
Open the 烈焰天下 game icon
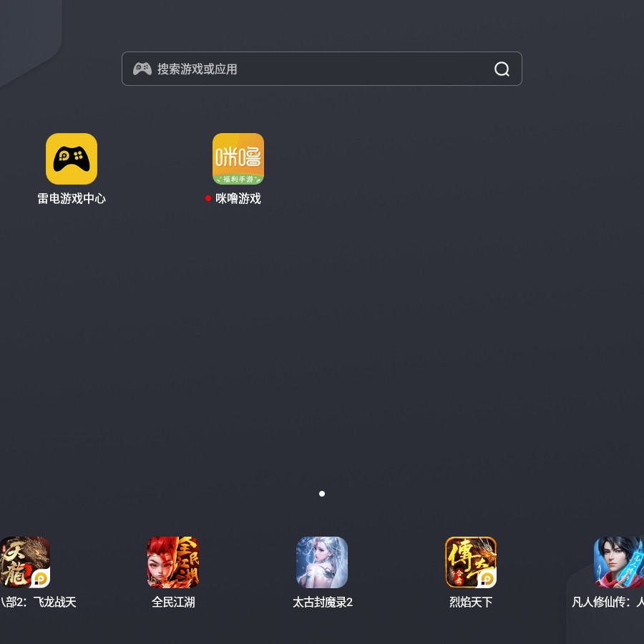(471, 562)
